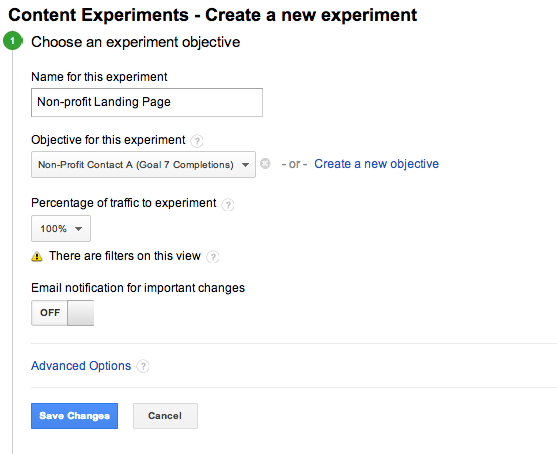Click the help icon after filters on this view

(x=213, y=256)
